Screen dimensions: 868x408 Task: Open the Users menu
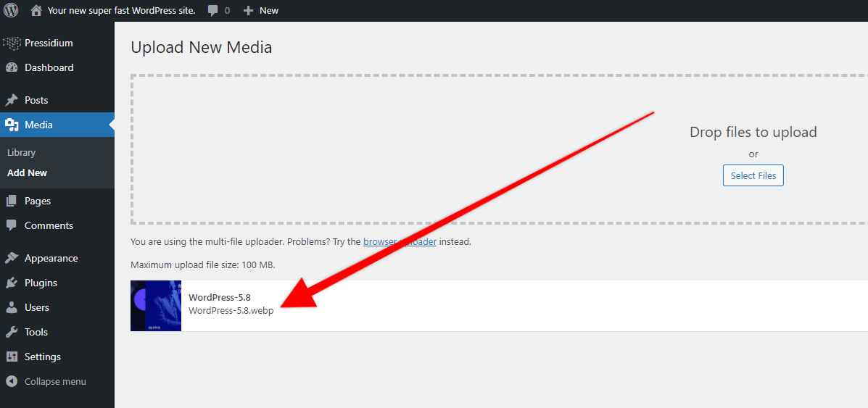(x=57, y=307)
